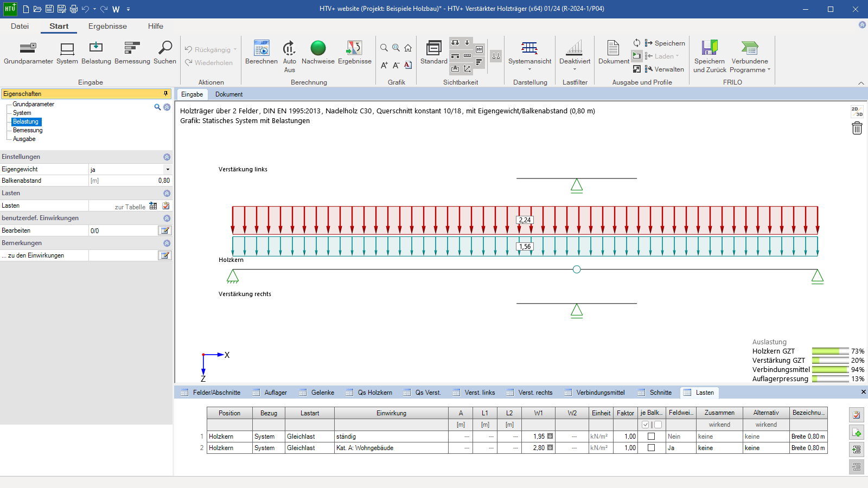Toggle je Balk. checkbox in row 1

pyautogui.click(x=652, y=436)
